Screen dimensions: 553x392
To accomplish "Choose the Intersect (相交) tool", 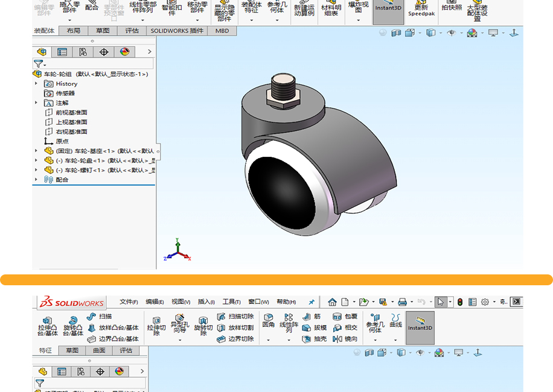I will pos(345,327).
